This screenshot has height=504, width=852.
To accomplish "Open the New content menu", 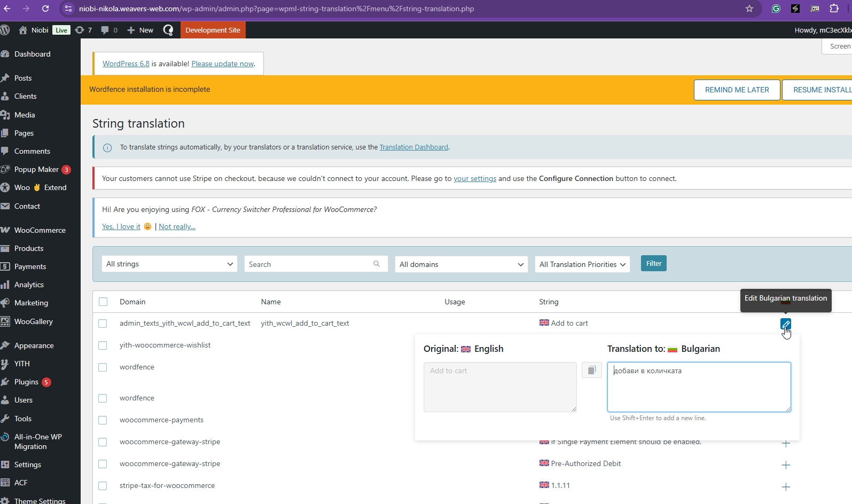I will pyautogui.click(x=140, y=30).
